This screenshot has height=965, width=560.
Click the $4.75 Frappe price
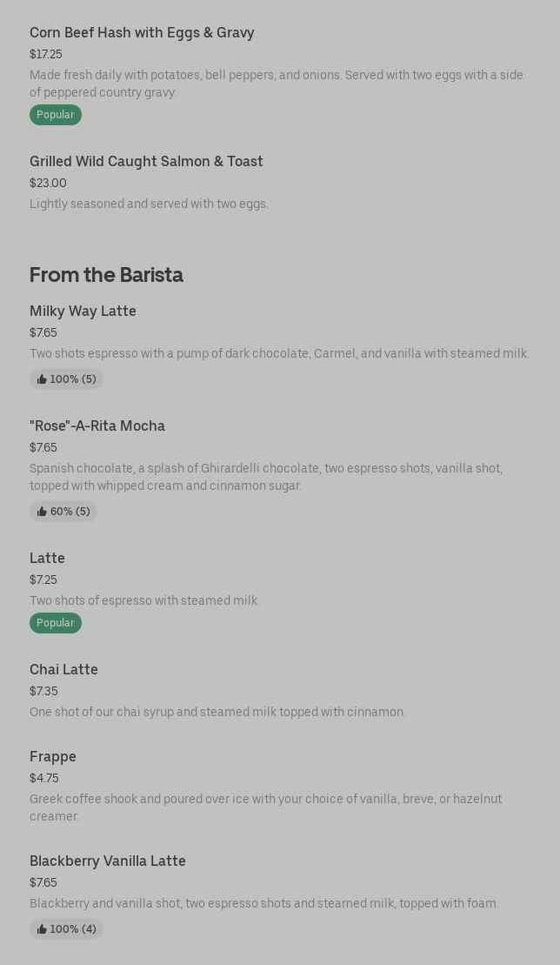(44, 779)
